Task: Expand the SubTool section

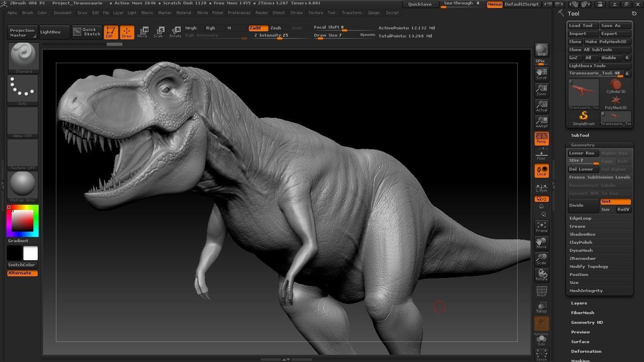Action: [x=580, y=135]
